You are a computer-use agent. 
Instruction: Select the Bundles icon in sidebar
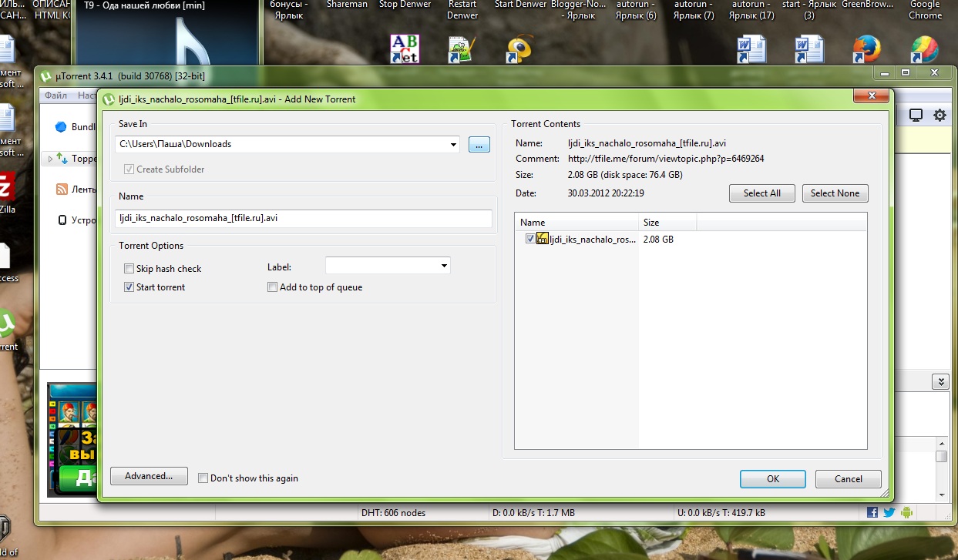[x=61, y=127]
